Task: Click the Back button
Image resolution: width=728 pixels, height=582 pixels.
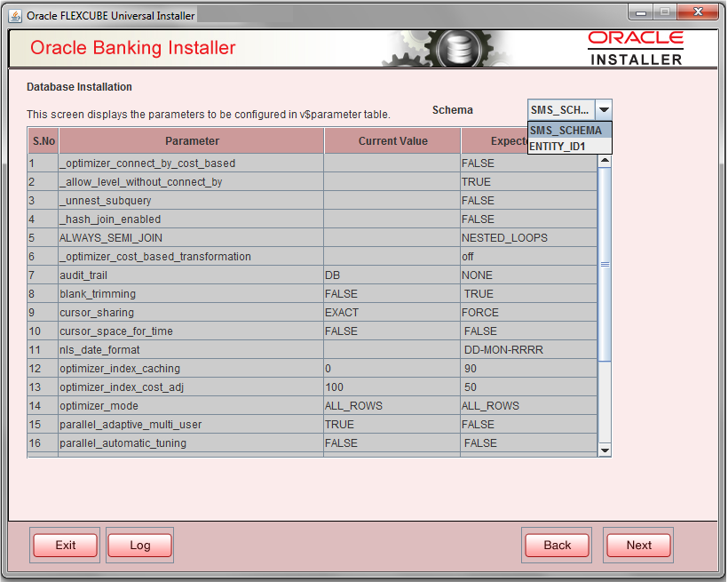Action: [557, 545]
